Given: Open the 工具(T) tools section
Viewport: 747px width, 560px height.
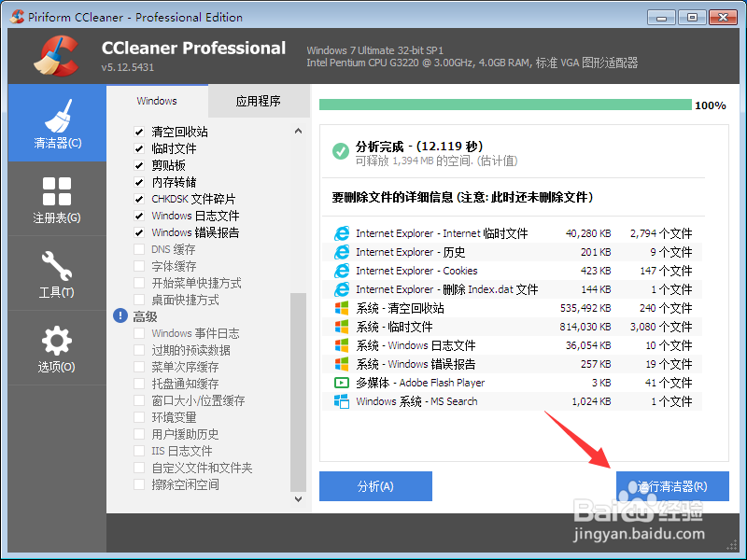Looking at the screenshot, I should coord(57,273).
